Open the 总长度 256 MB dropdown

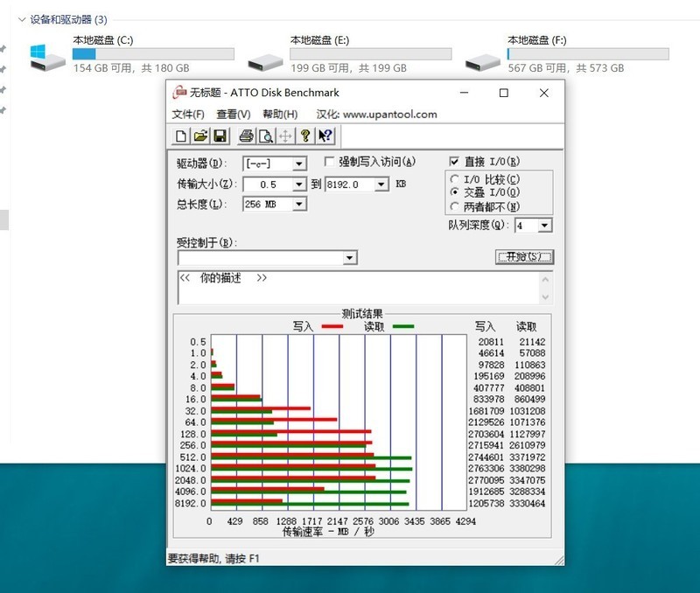[x=299, y=204]
